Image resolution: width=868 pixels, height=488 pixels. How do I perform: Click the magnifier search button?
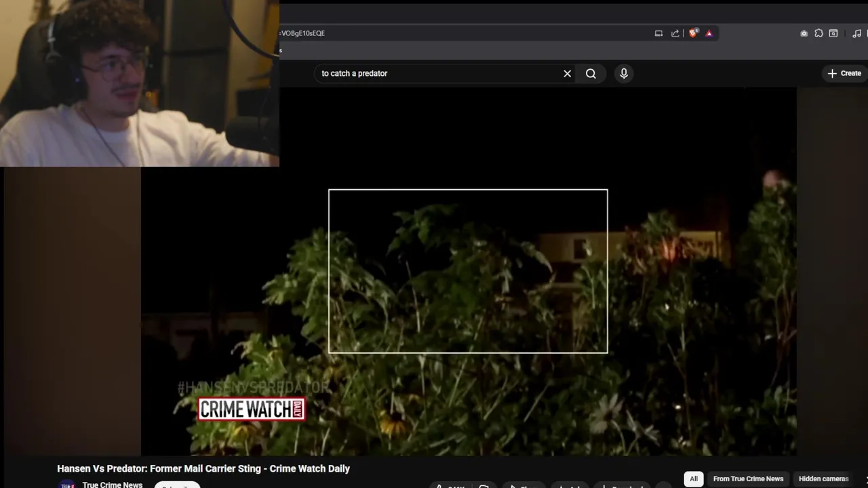(x=591, y=73)
